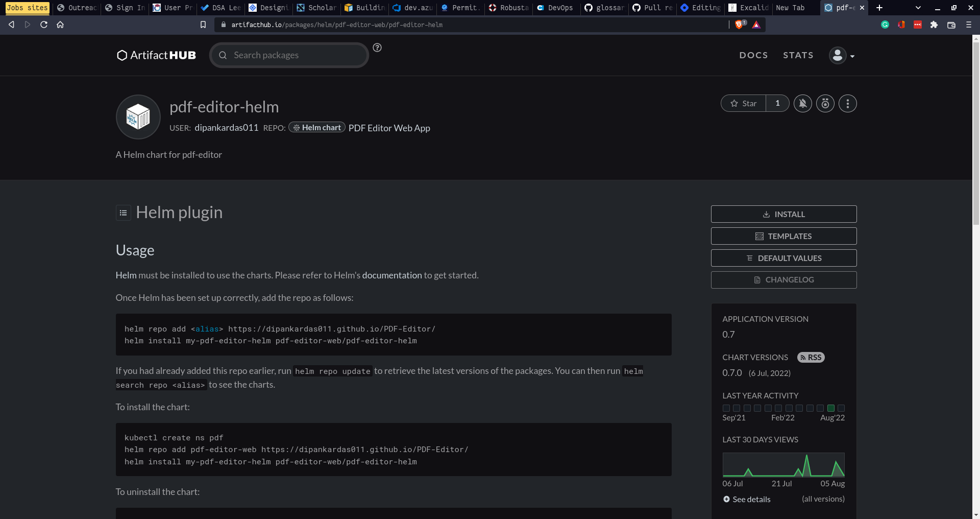Click the RSS feed badge
Image resolution: width=980 pixels, height=519 pixels.
tap(811, 358)
